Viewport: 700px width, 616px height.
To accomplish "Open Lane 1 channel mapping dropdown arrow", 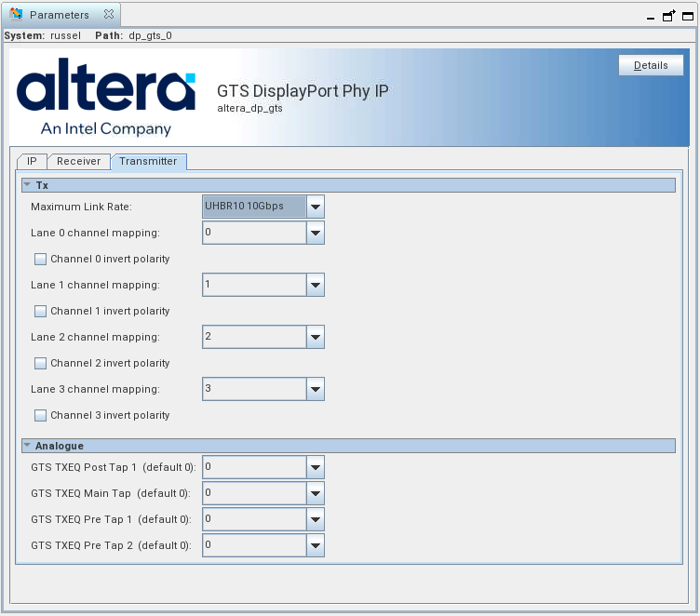I will point(316,285).
